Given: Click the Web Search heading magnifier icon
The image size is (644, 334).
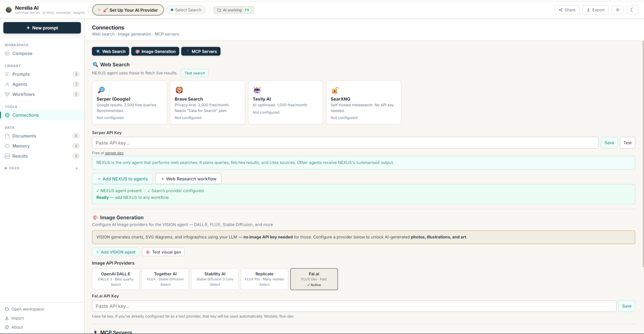Looking at the screenshot, I should (x=95, y=65).
